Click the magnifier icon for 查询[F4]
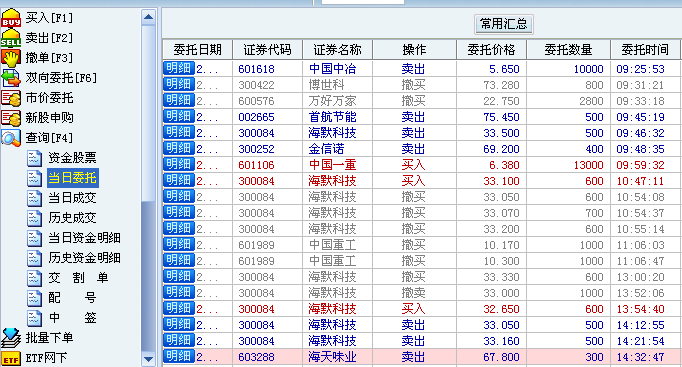 click(11, 138)
